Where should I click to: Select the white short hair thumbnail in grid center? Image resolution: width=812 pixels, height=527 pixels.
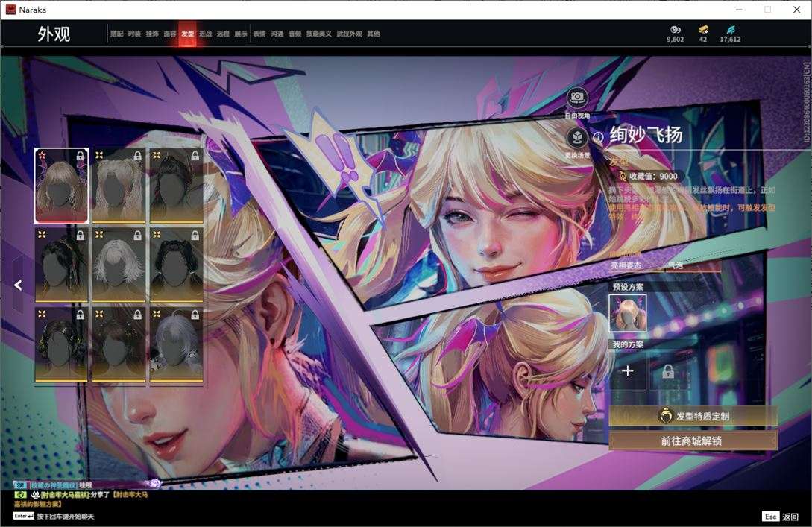119,265
